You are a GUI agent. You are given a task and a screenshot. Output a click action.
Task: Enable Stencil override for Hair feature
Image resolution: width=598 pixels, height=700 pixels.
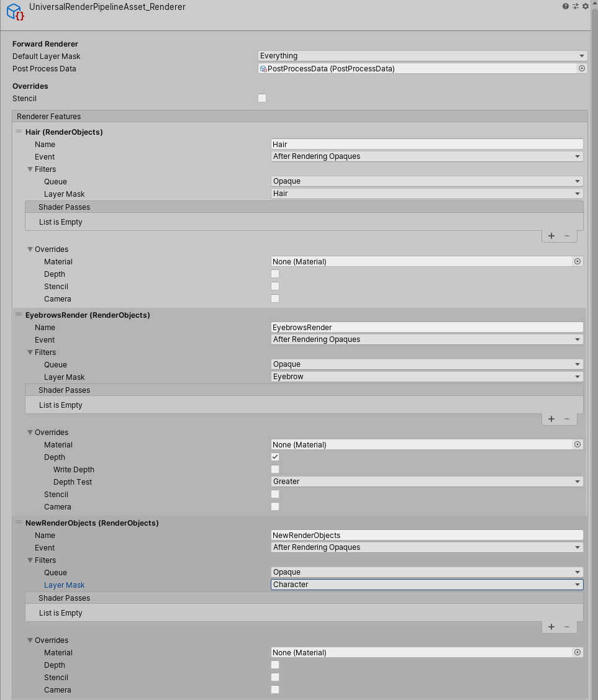(275, 286)
